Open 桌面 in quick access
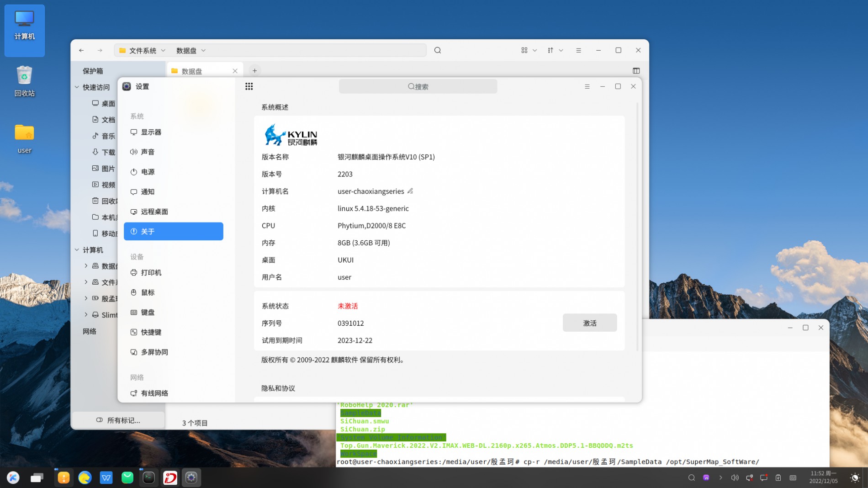This screenshot has height=488, width=868. click(x=104, y=103)
